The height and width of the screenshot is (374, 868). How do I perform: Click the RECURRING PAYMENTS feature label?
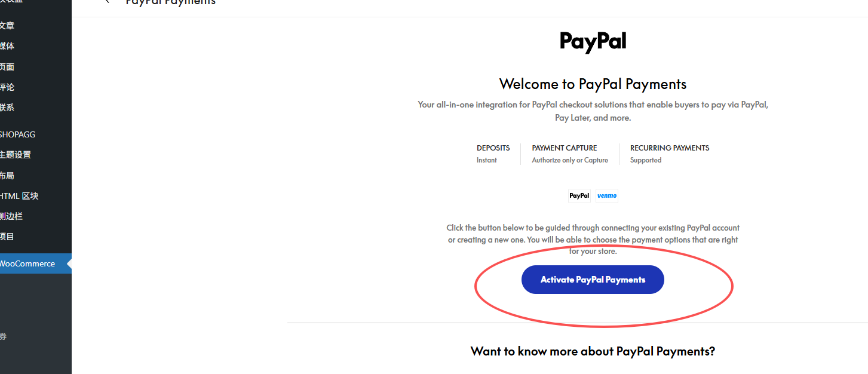[670, 148]
